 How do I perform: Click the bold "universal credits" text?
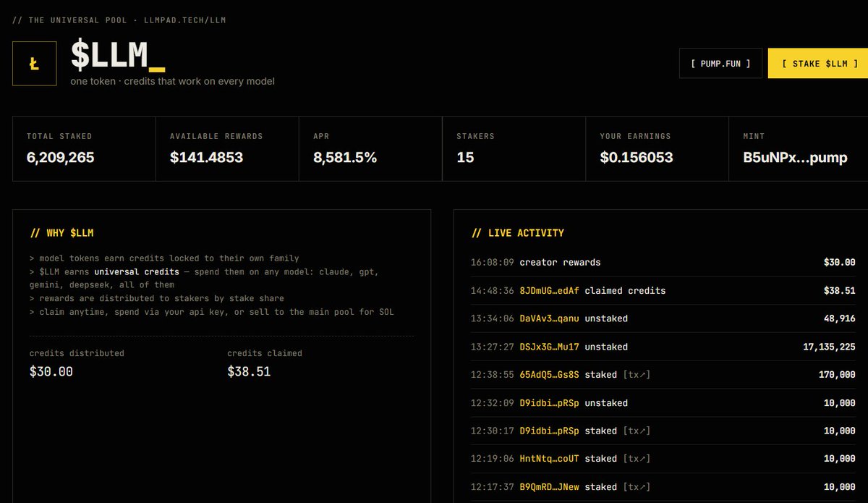pyautogui.click(x=137, y=272)
